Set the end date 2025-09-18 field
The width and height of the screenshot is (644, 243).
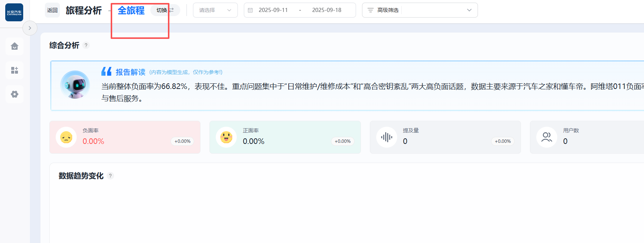pyautogui.click(x=327, y=10)
